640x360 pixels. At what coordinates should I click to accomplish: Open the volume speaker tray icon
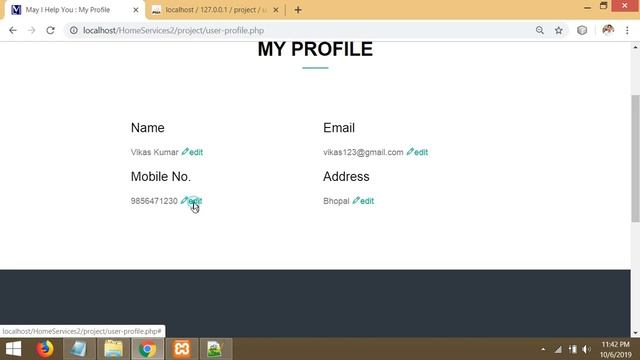587,349
